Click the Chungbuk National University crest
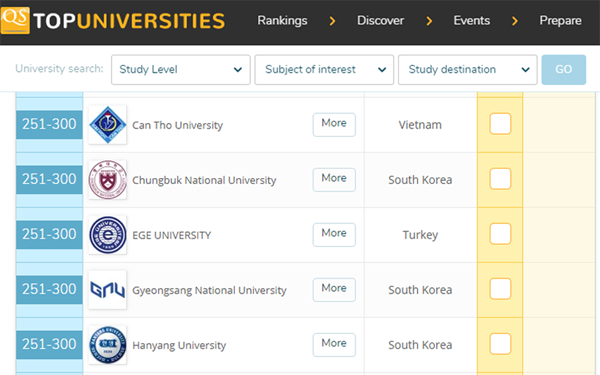This screenshot has width=600, height=375. pos(108,180)
